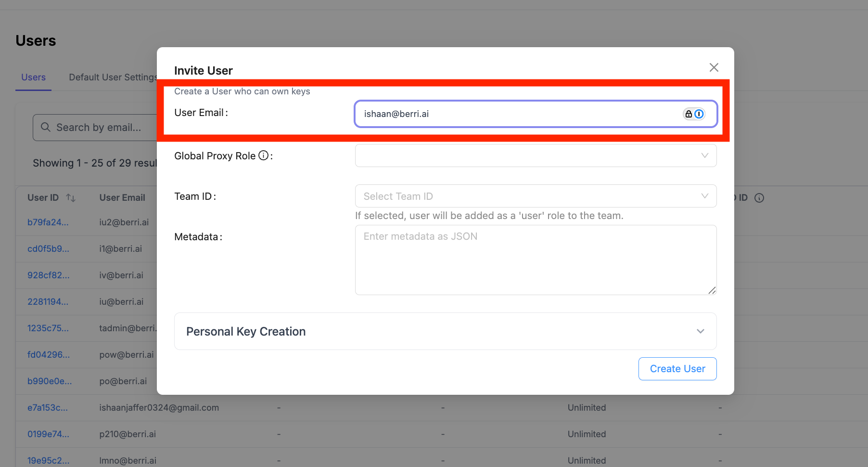Click the 19e95c2... user ID link
This screenshot has width=868, height=467.
[48, 460]
